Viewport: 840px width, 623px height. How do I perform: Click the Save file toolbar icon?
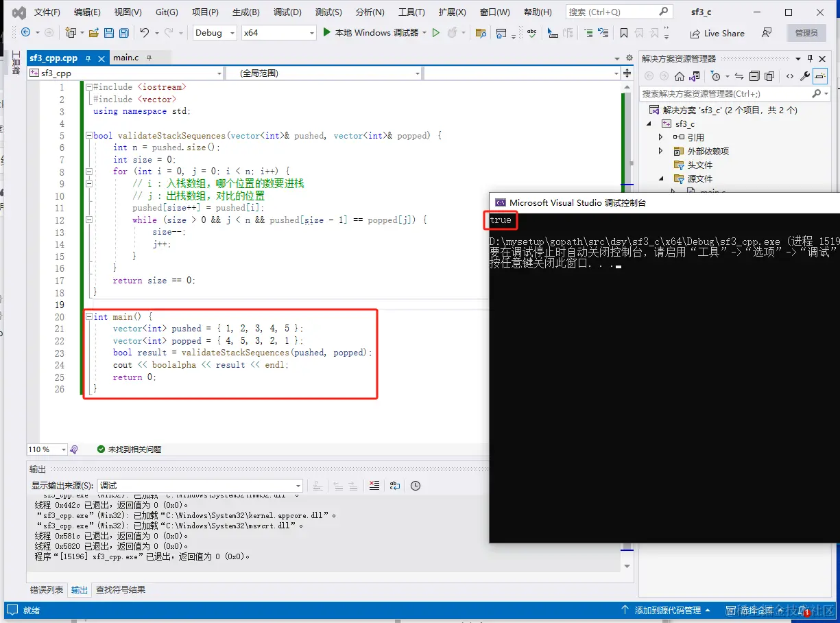coord(109,33)
